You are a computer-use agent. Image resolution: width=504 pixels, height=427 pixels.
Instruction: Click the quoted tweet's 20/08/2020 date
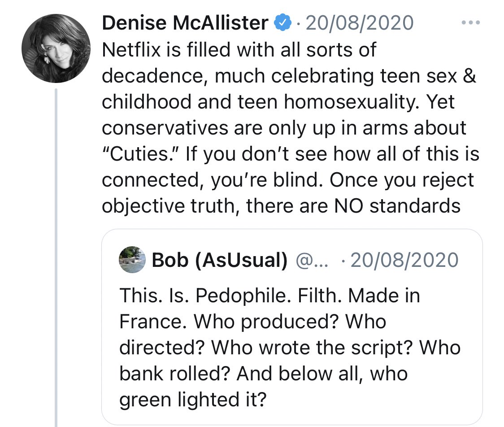click(404, 260)
